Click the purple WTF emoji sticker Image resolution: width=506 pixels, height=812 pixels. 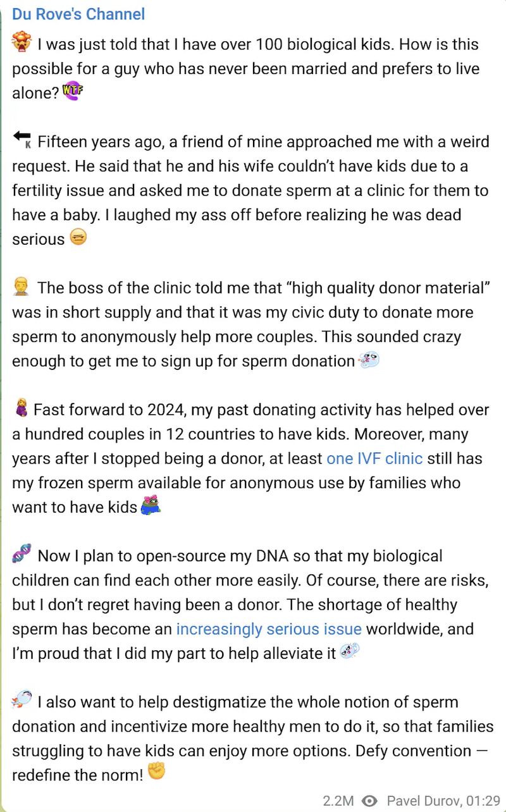click(73, 92)
